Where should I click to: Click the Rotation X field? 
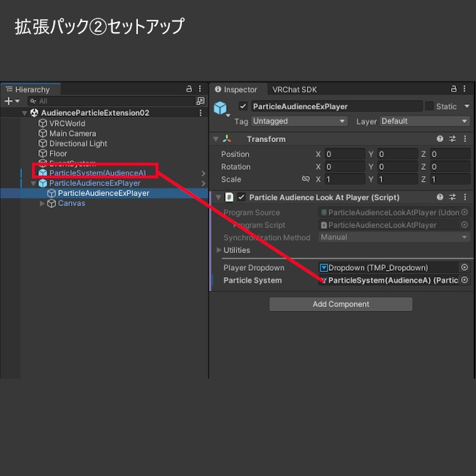pyautogui.click(x=345, y=167)
